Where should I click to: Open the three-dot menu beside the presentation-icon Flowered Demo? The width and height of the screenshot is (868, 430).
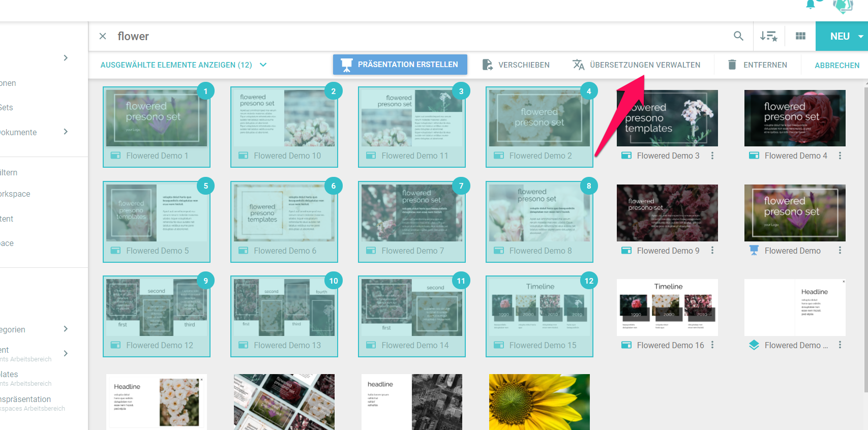[x=840, y=251]
